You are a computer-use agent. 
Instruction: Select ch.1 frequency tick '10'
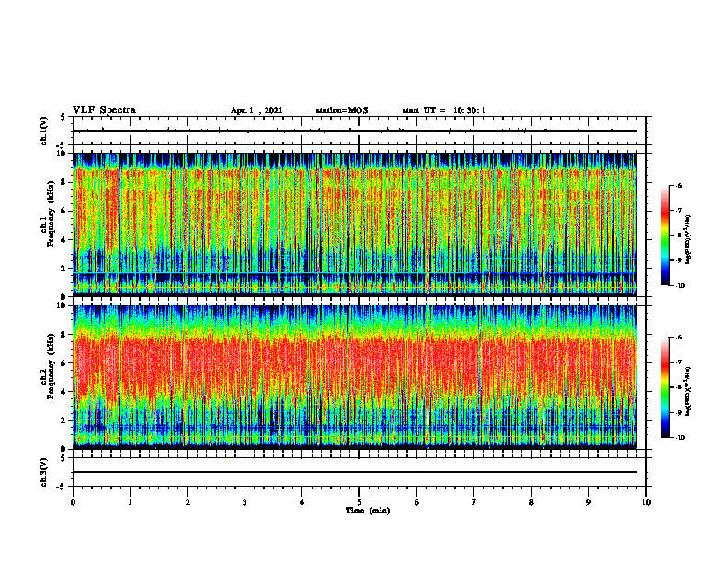[63, 154]
